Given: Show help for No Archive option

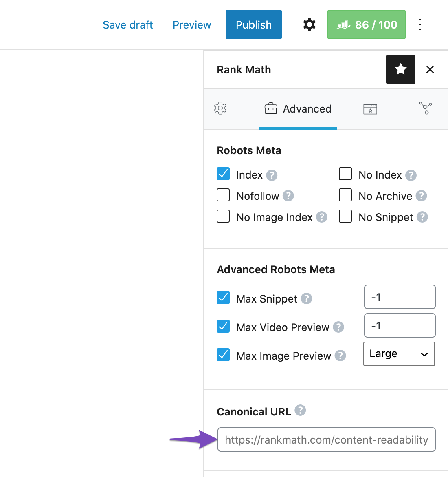Looking at the screenshot, I should tap(421, 196).
